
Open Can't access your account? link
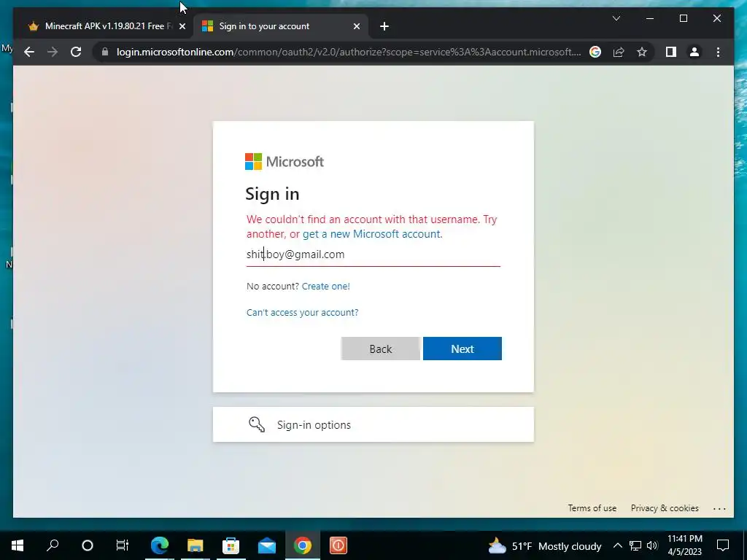click(x=303, y=312)
